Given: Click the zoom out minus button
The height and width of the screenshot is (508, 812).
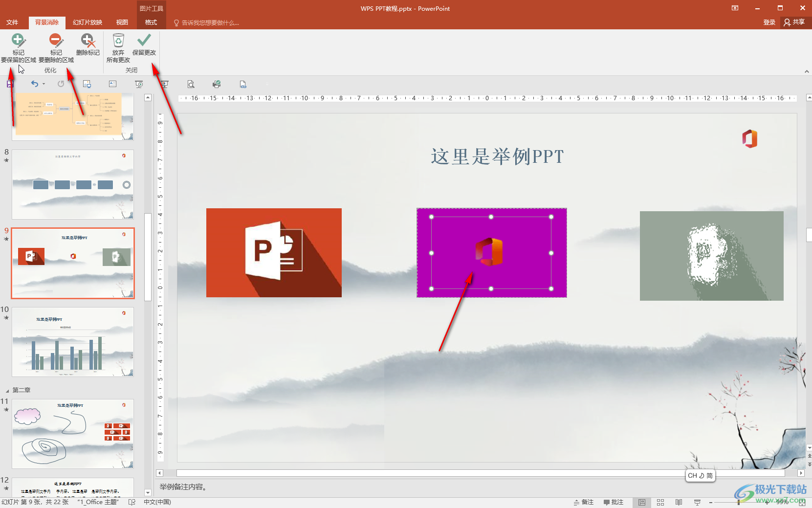Looking at the screenshot, I should pyautogui.click(x=711, y=502).
